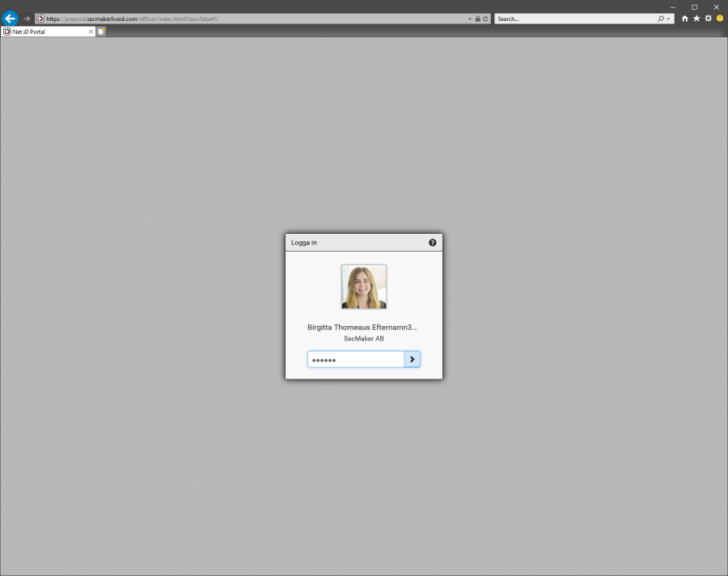728x576 pixels.
Task: Go to the browser Home page icon
Action: 685,19
